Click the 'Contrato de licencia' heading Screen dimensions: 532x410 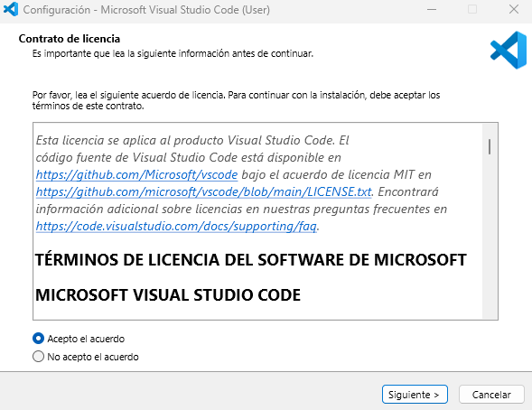click(x=70, y=39)
